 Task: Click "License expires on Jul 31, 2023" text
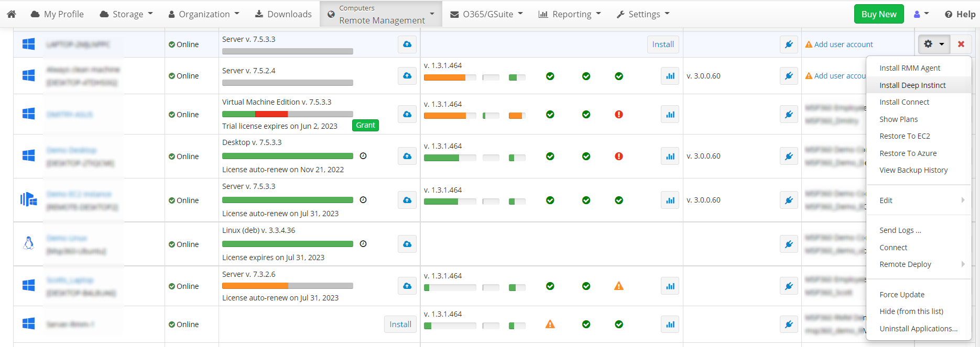pyautogui.click(x=273, y=258)
